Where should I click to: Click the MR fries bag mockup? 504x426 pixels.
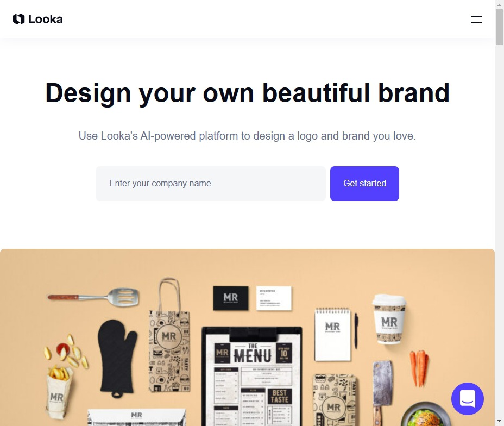click(59, 392)
